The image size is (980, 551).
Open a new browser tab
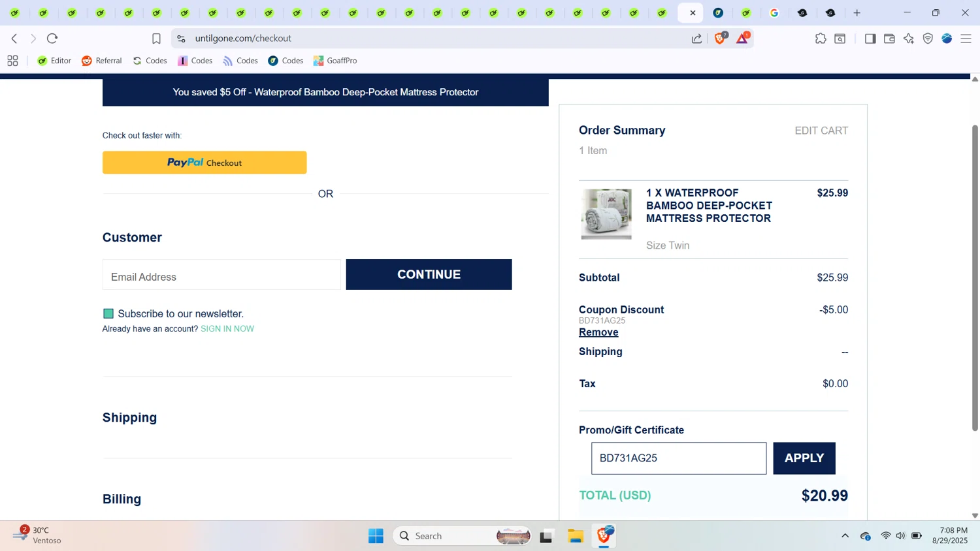click(x=857, y=12)
